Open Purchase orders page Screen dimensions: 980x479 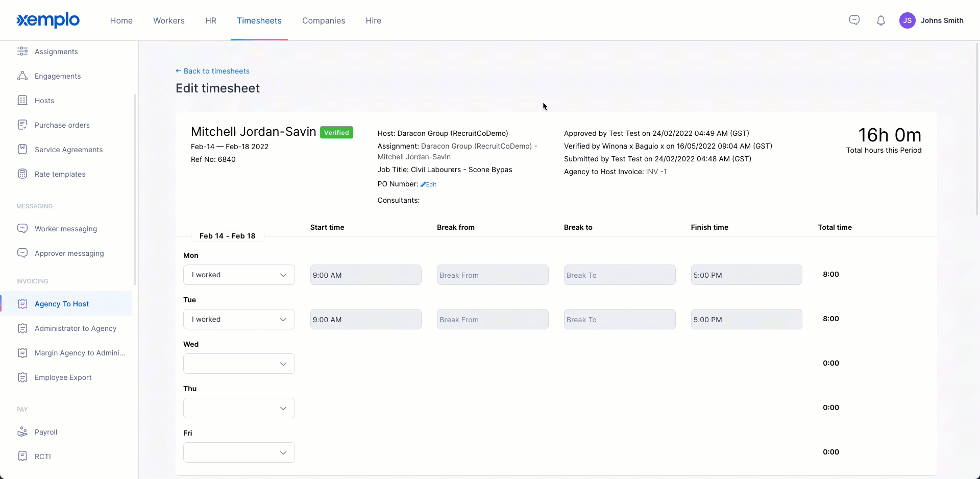pyautogui.click(x=62, y=125)
